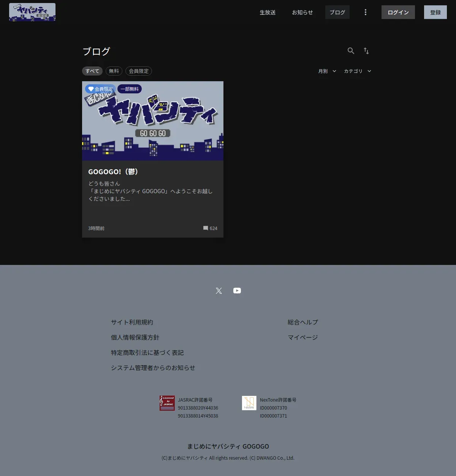The image size is (456, 476).
Task: Expand the カテゴリ dropdown
Action: point(358,71)
